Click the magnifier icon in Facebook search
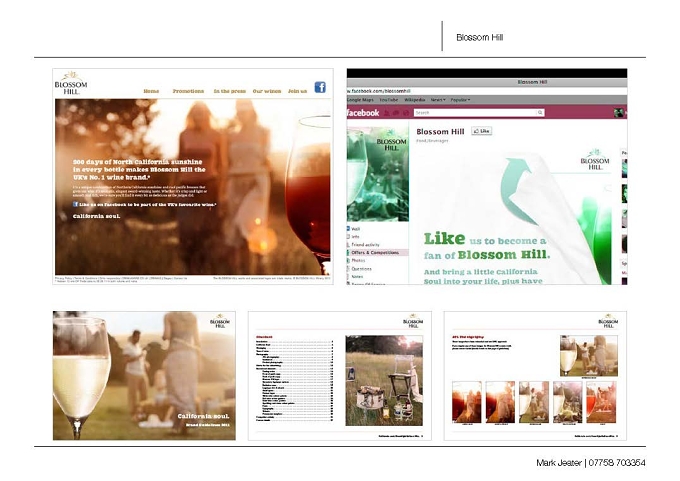Screen dimensions: 680x481 coord(540,113)
